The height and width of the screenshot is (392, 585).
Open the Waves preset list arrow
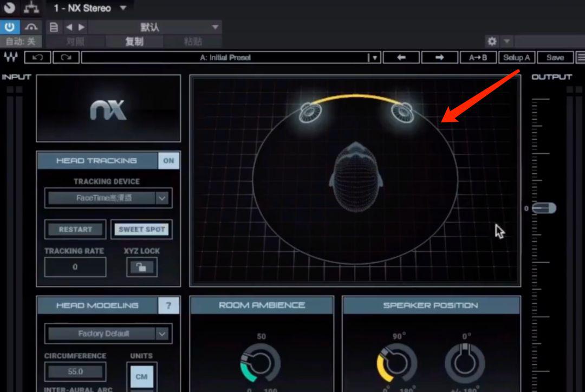pos(374,57)
